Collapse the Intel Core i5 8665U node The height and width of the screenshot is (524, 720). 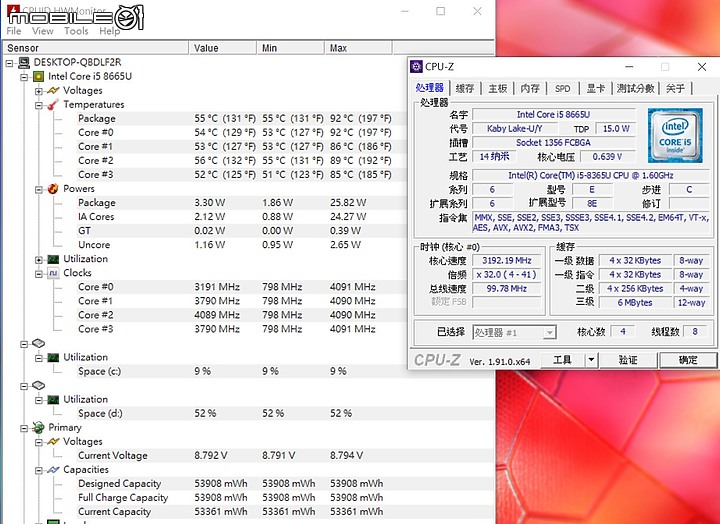pos(24,77)
